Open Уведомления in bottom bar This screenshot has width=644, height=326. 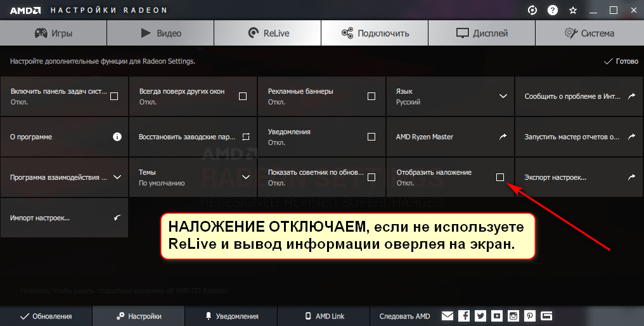coord(231,316)
